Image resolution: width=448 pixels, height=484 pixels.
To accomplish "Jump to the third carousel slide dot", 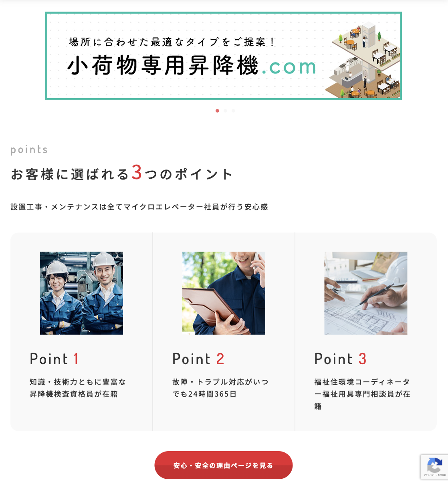I will tap(233, 111).
